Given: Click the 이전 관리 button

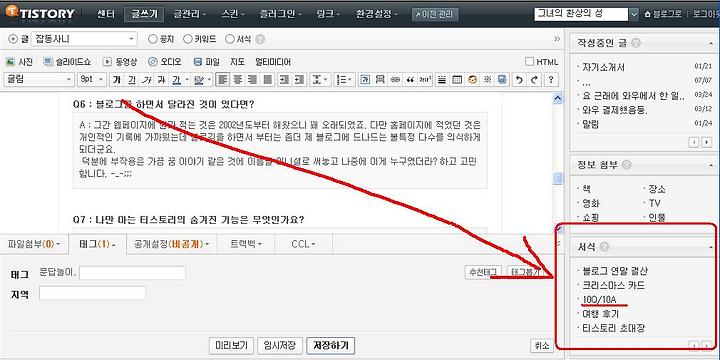Looking at the screenshot, I should pyautogui.click(x=435, y=14).
